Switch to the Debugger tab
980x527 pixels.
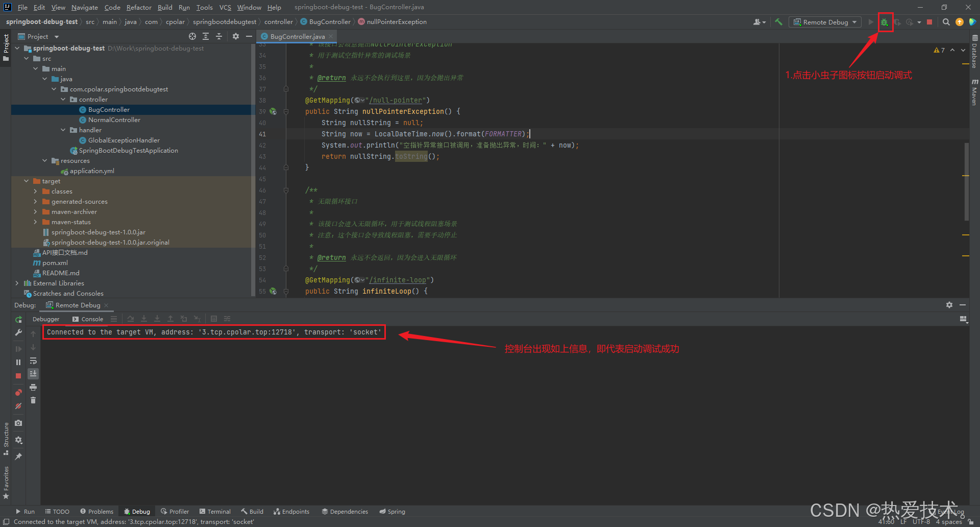pyautogui.click(x=46, y=319)
